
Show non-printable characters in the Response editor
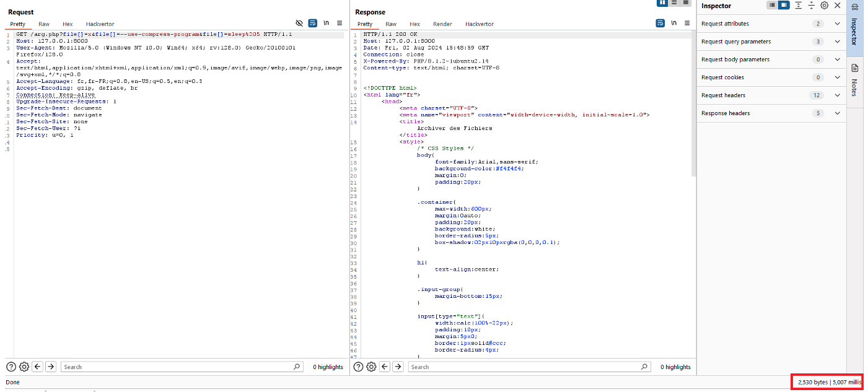674,23
